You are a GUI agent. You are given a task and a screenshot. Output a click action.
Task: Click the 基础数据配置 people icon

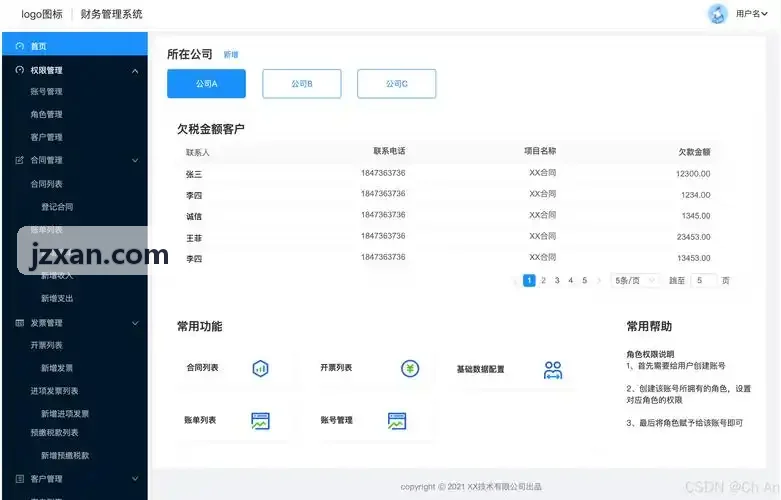click(553, 370)
